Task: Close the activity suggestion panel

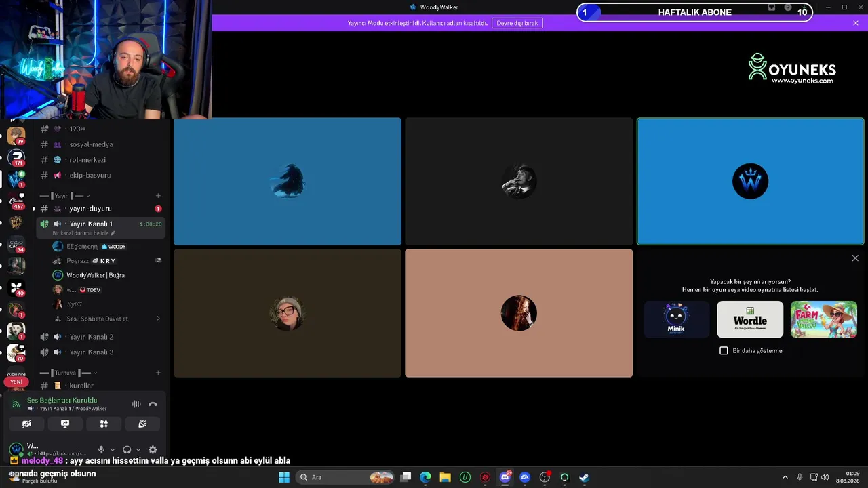Action: pyautogui.click(x=855, y=258)
